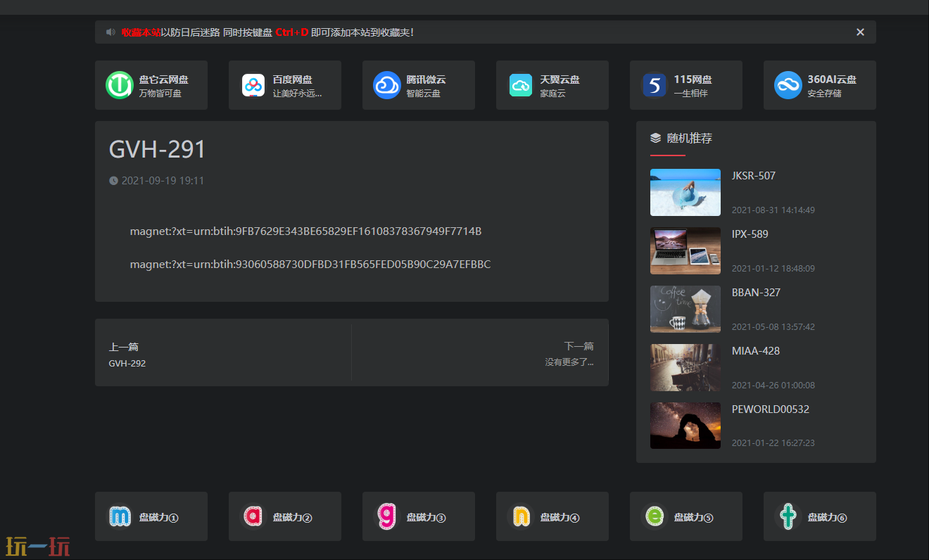Screen dimensions: 929x560
Task: Click the speaker icon in notice bar
Action: [x=110, y=32]
